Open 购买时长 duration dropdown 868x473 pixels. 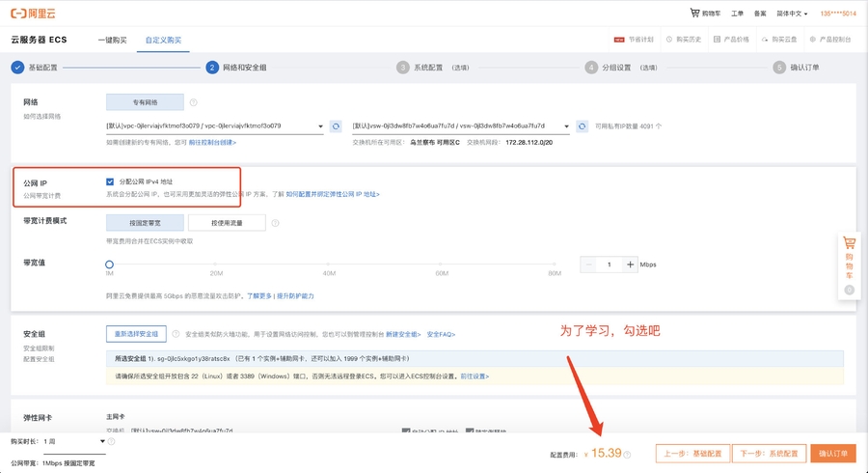[74, 441]
